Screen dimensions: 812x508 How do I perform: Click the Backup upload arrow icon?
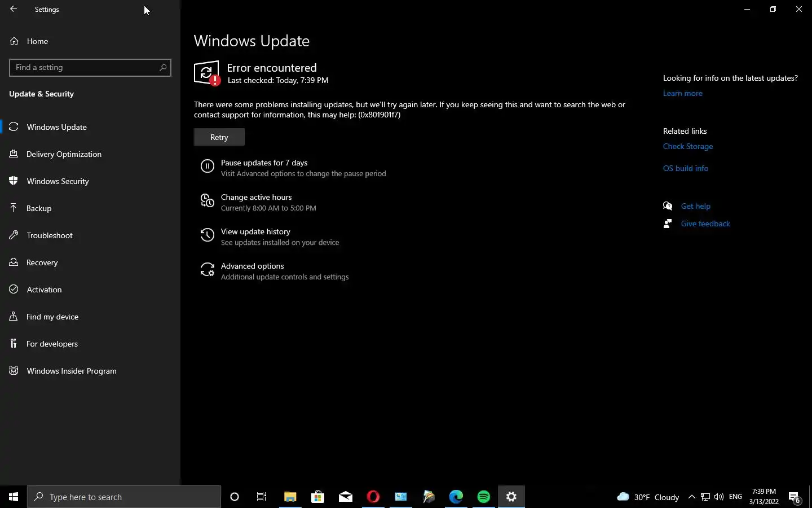point(14,208)
